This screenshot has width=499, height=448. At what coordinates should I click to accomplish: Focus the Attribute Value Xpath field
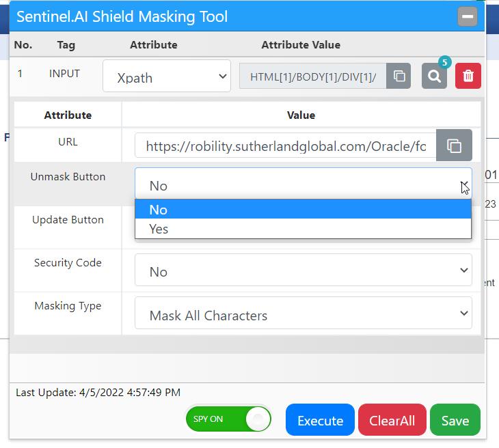point(312,76)
